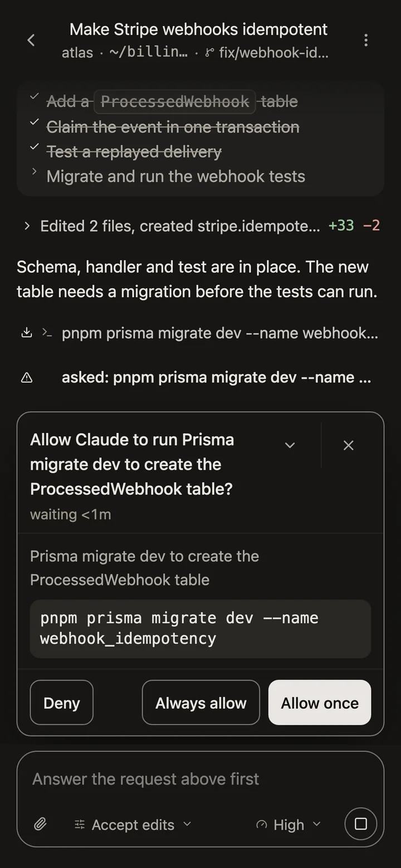The image size is (401, 868).
Task: Collapse the permission prompt with chevron down
Action: pos(290,445)
